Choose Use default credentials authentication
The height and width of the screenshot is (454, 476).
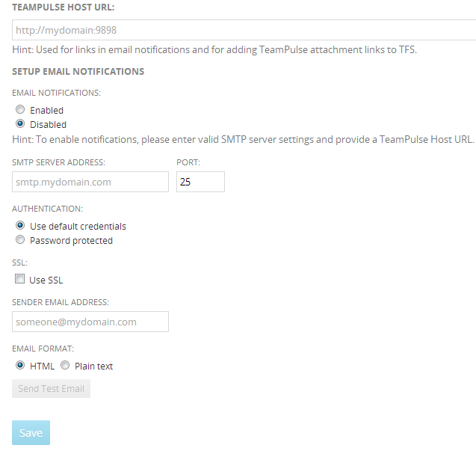pos(20,225)
